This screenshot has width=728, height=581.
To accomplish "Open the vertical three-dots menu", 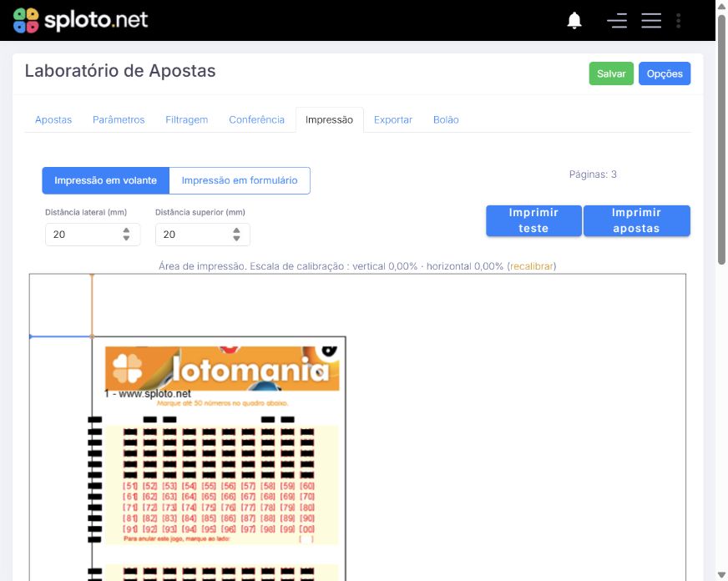I will coord(678,20).
